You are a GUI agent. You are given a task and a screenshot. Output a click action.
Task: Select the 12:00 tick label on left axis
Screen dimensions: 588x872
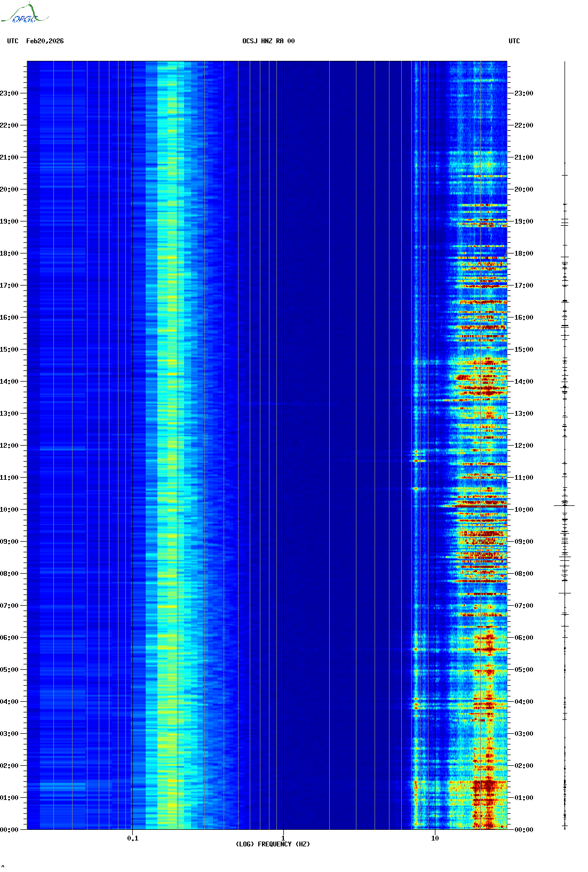coord(9,446)
